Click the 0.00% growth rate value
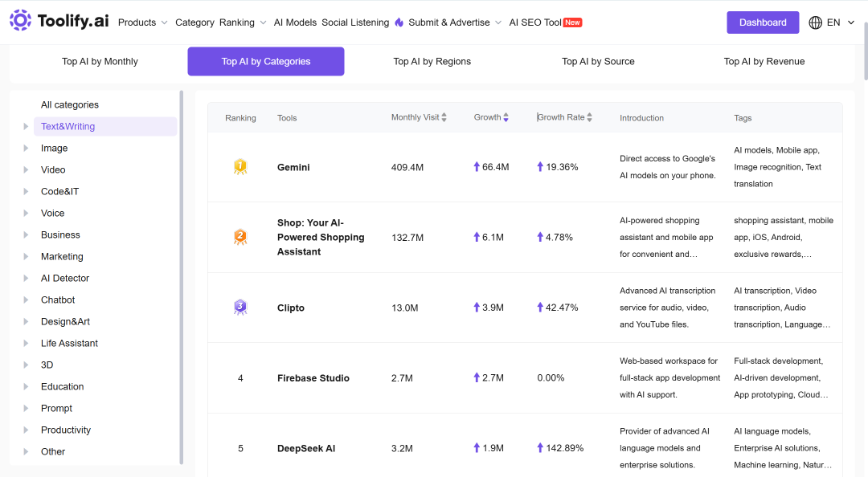868x477 pixels. pyautogui.click(x=551, y=377)
